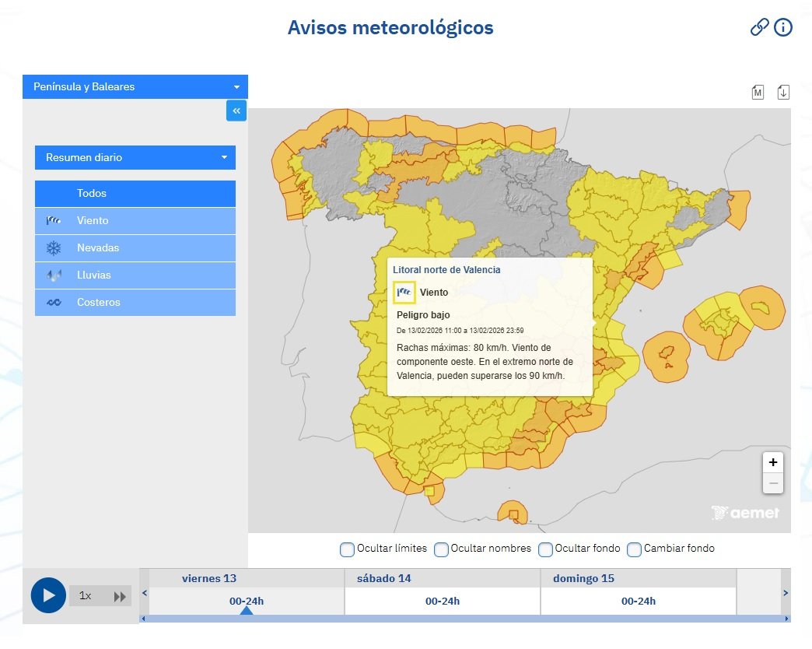Image resolution: width=812 pixels, height=649 pixels.
Task: Filter warnings by Viento
Action: [x=135, y=221]
